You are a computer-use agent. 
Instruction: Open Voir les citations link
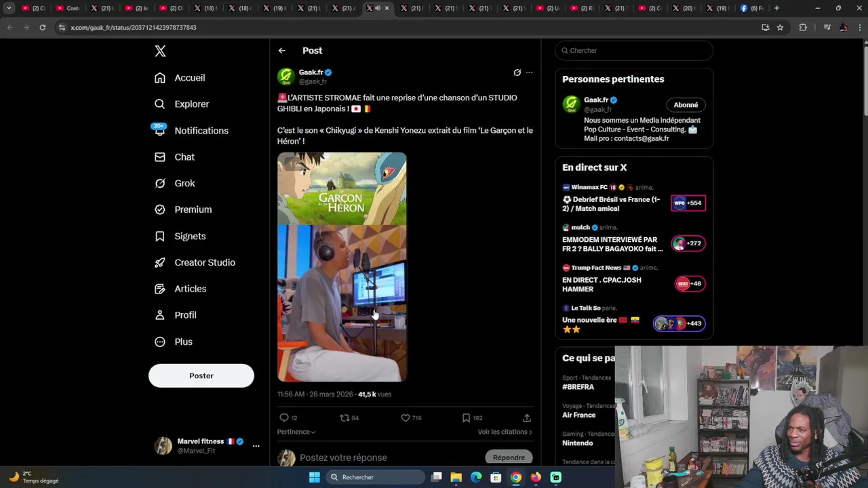(x=505, y=432)
